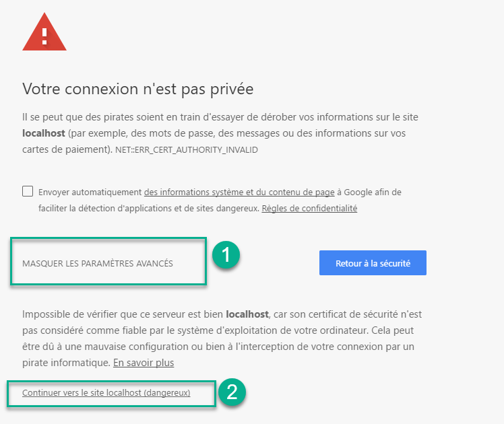Image resolution: width=504 pixels, height=424 pixels.
Task: Click the word 'Google' in the reporting option
Action: [x=358, y=192]
